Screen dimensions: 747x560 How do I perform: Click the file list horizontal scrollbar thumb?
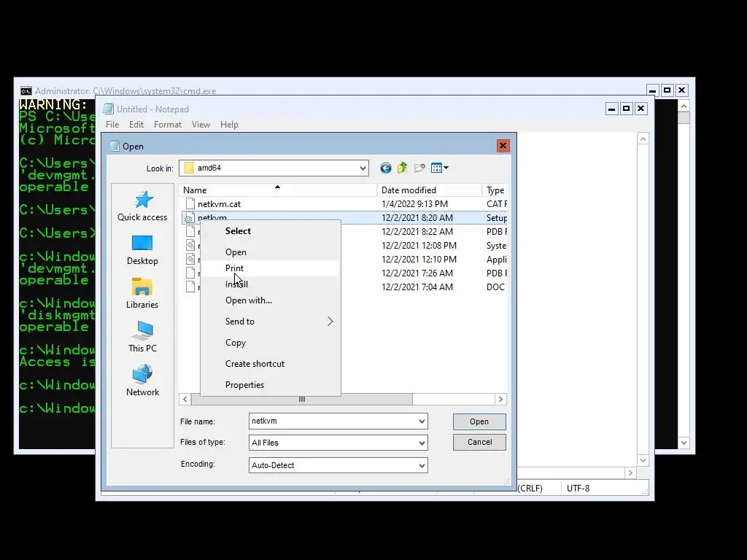click(301, 399)
